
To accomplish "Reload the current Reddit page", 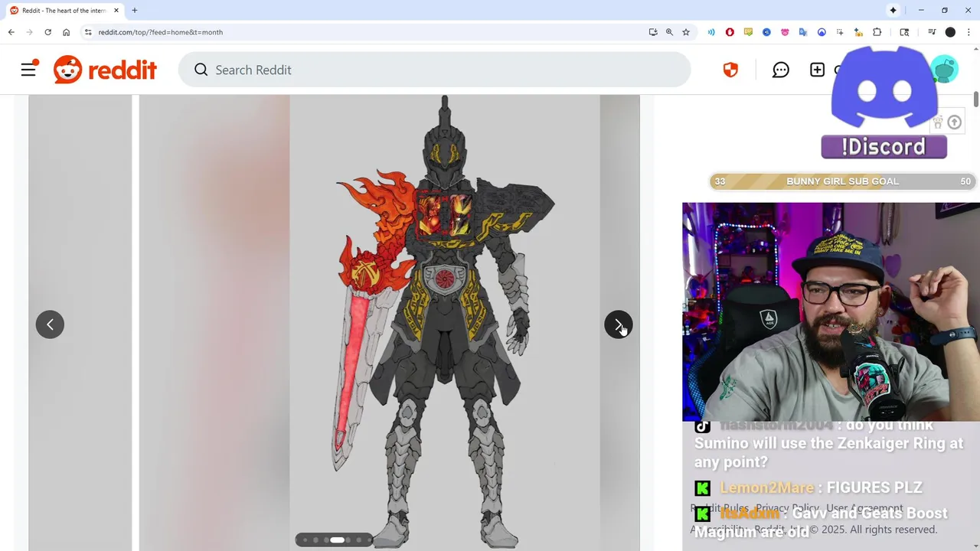I will 47,32.
